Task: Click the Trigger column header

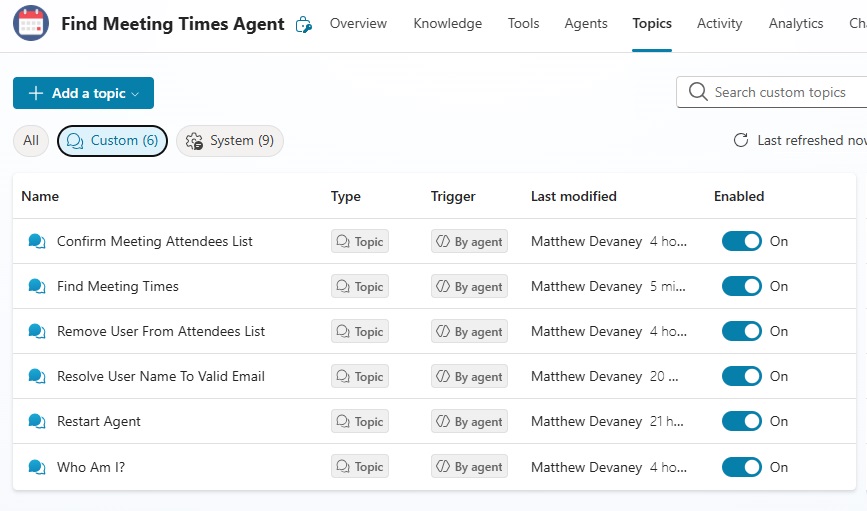Action: (453, 196)
